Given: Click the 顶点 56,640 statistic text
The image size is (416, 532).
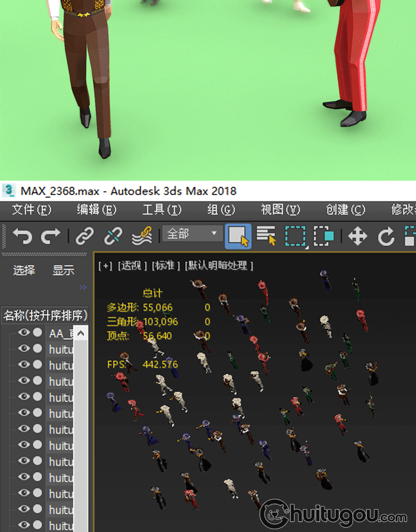Looking at the screenshot, I should click(x=139, y=336).
